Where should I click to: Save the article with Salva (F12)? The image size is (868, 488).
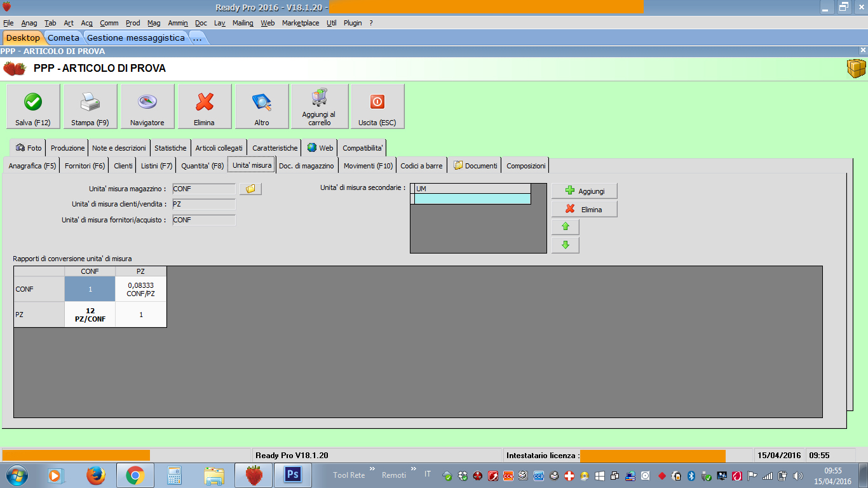pos(33,107)
